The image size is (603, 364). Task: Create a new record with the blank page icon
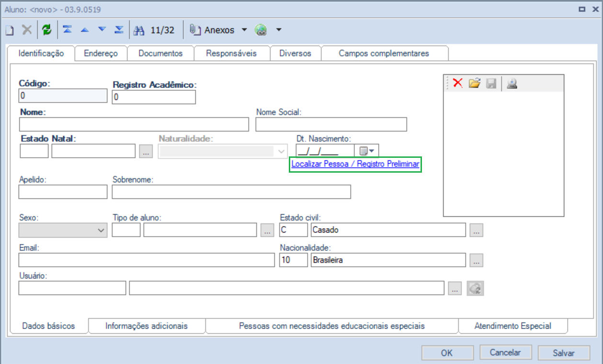10,30
